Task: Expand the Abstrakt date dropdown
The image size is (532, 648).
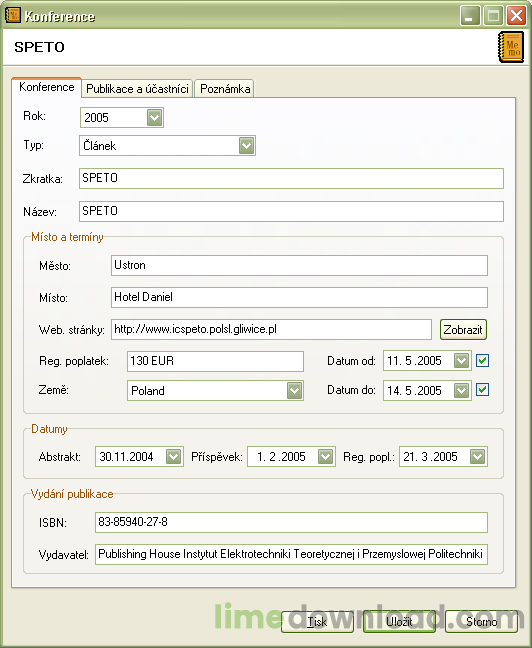Action: click(x=173, y=457)
